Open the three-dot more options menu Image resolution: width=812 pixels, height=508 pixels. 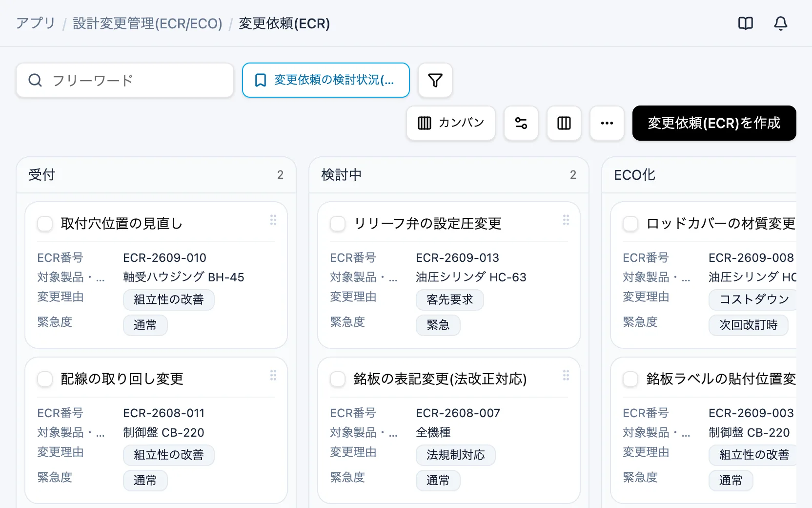(x=607, y=123)
